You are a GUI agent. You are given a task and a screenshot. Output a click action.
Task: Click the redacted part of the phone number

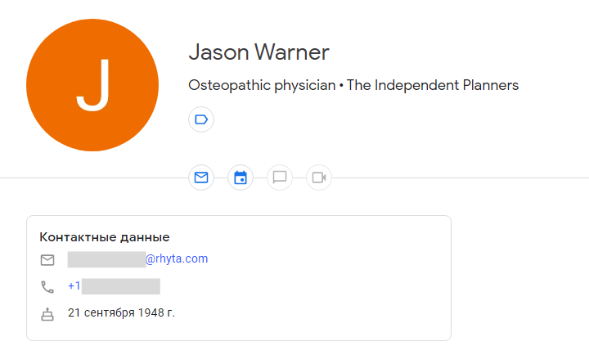[x=121, y=286]
